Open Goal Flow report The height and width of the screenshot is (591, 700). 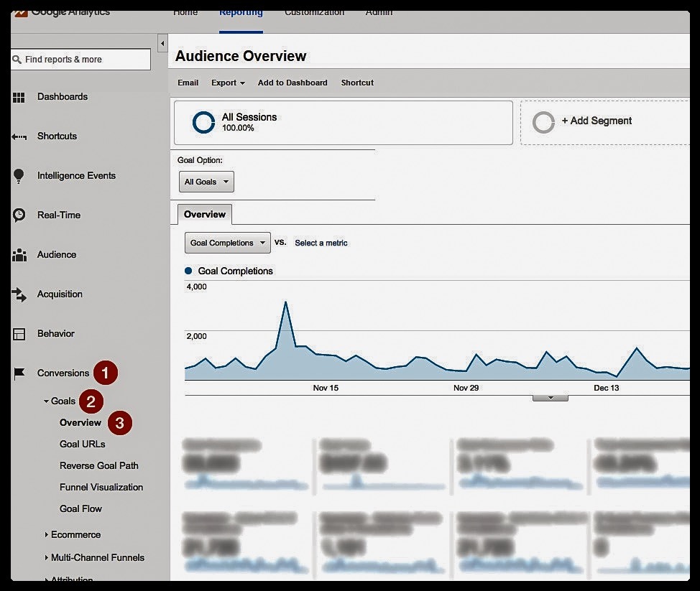(80, 508)
